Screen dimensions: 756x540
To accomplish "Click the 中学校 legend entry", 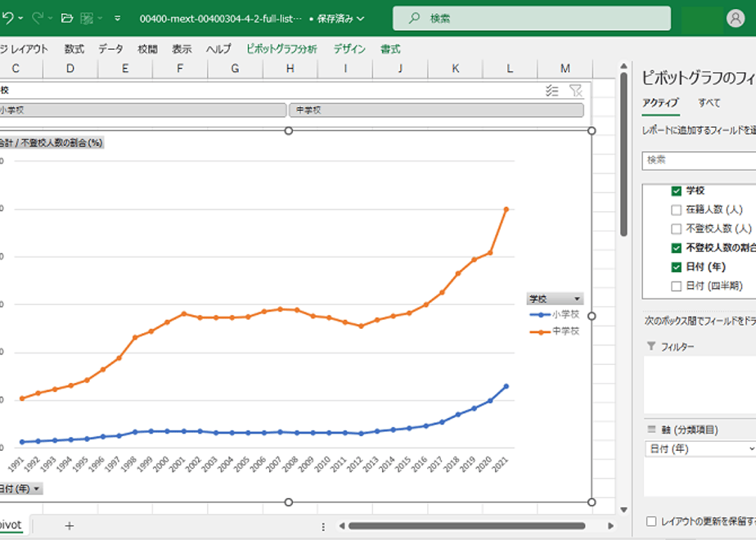I will point(555,331).
